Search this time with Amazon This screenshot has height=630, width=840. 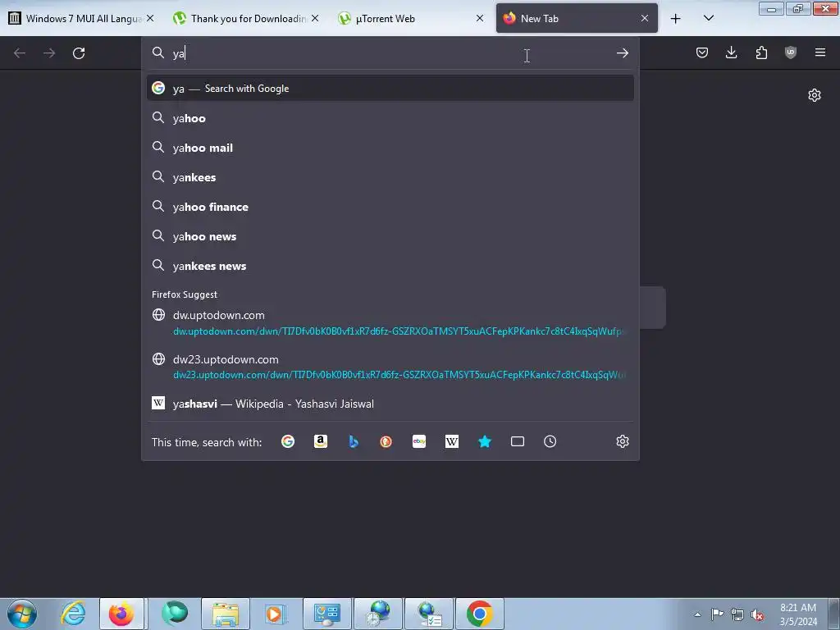coord(321,441)
